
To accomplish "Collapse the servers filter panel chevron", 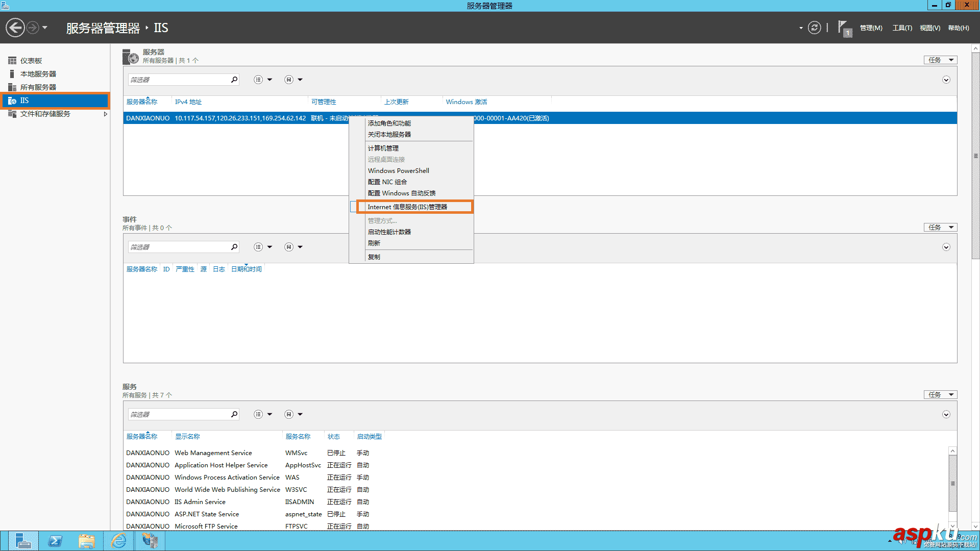I will click(x=946, y=80).
